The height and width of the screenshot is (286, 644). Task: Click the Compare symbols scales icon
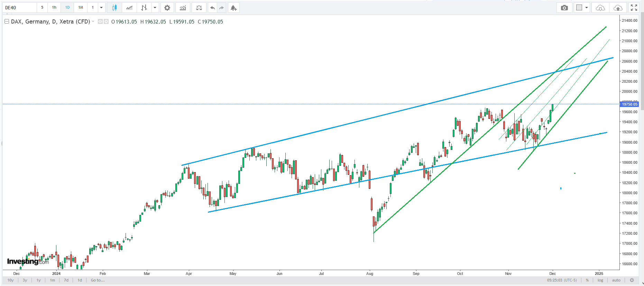pos(199,8)
